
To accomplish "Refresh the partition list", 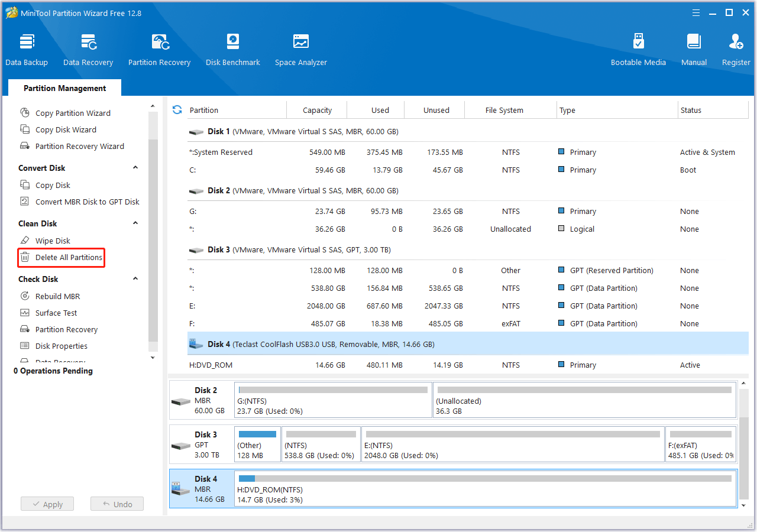I will 177,109.
